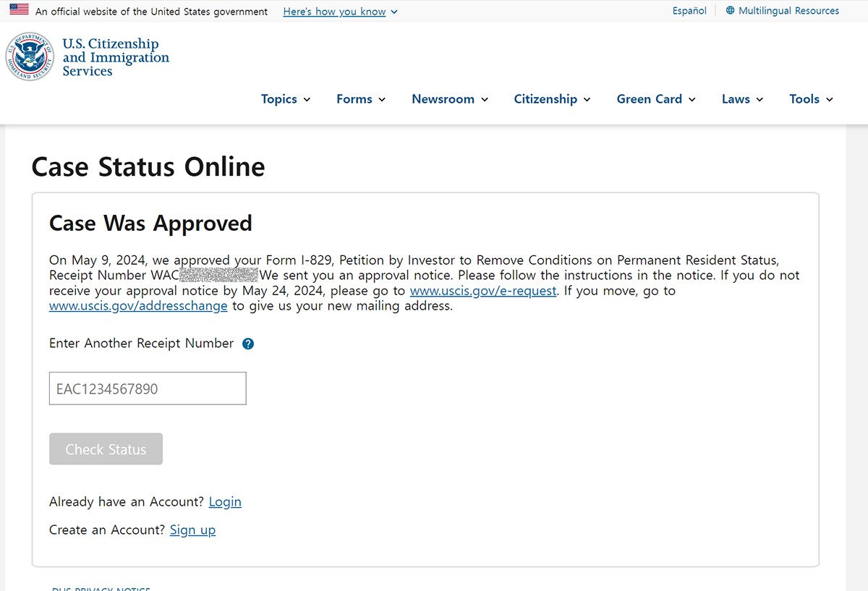Click the US flag icon

pyautogui.click(x=19, y=10)
